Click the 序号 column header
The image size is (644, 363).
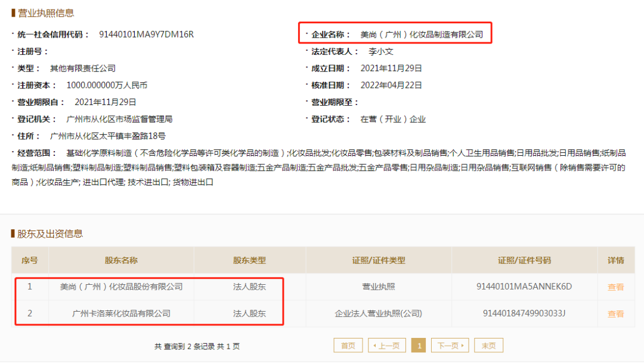tap(30, 260)
